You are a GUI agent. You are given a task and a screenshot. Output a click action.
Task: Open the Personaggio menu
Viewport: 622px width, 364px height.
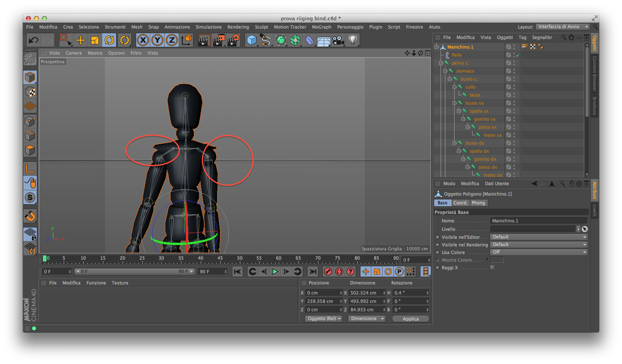pyautogui.click(x=350, y=27)
